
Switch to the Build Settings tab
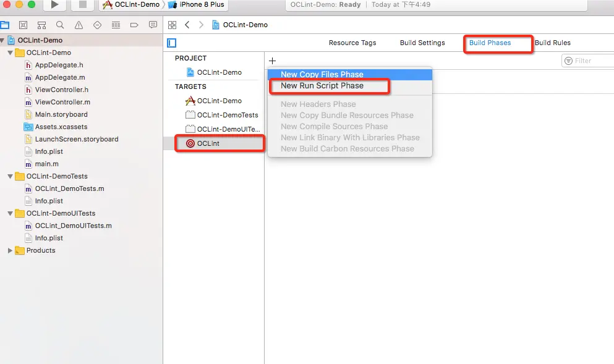coord(422,43)
